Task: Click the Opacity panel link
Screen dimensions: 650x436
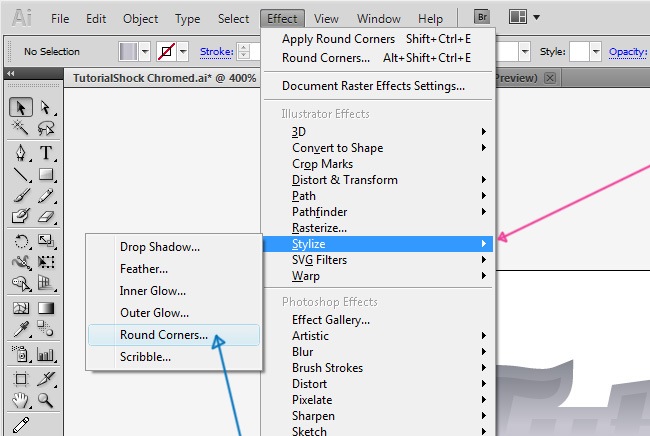Action: tap(628, 52)
